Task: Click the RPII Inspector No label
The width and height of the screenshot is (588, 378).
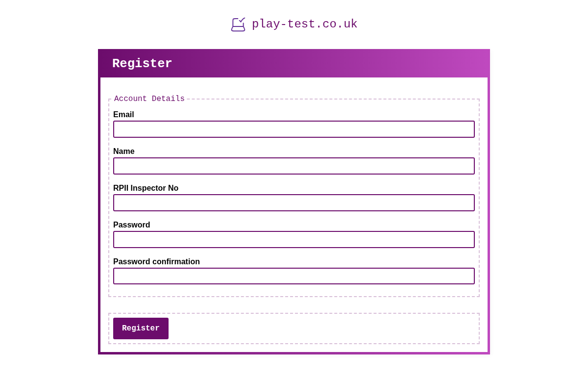Action: click(146, 188)
